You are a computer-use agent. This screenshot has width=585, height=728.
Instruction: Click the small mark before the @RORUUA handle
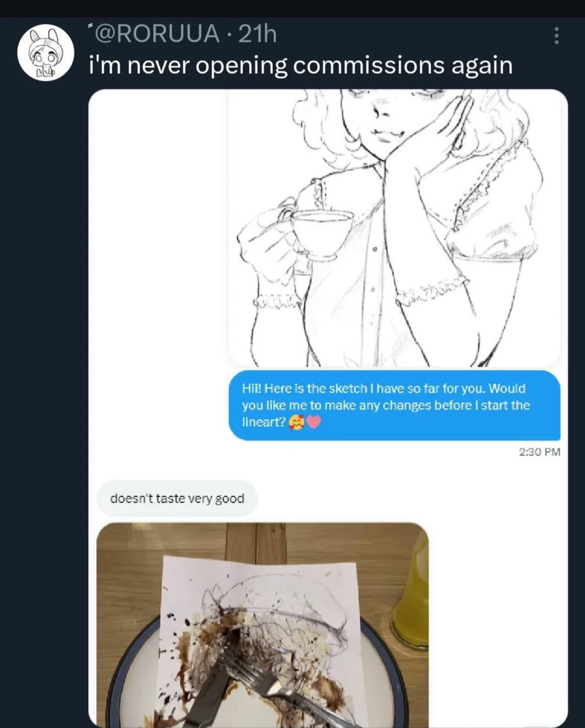[x=91, y=25]
